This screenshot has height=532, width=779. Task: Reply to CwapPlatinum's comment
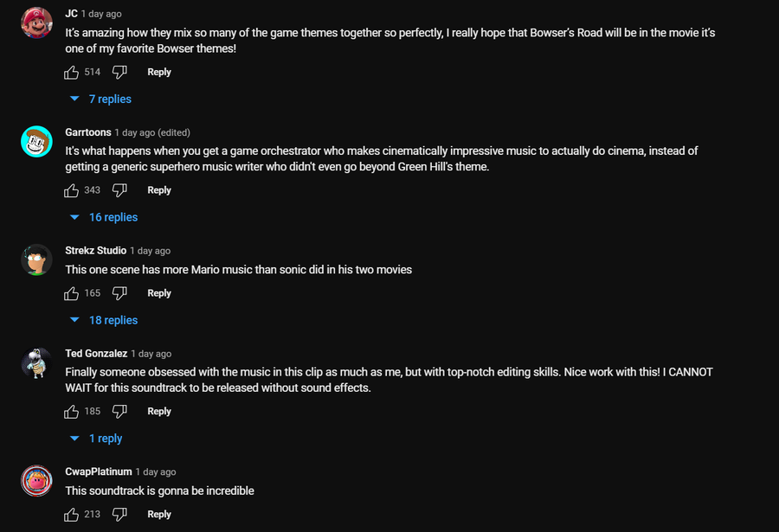(159, 515)
